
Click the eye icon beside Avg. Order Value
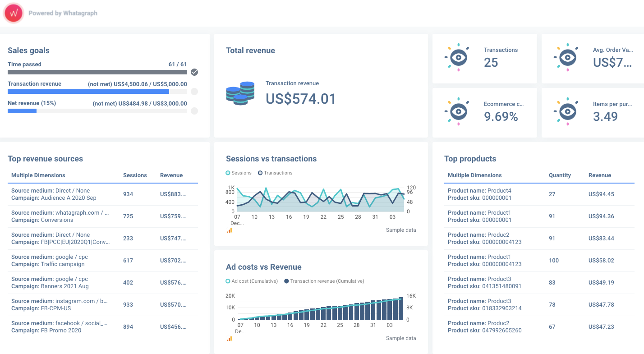[567, 58]
